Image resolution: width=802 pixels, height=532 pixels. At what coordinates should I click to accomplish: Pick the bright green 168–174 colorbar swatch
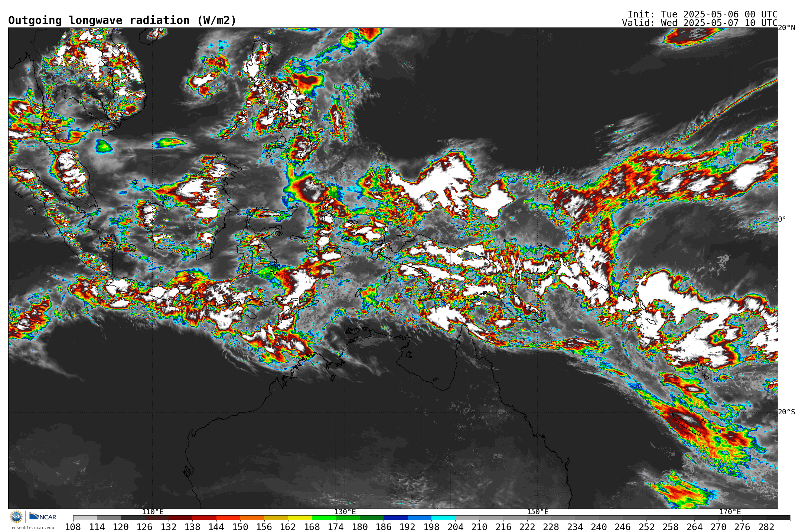coord(324,518)
